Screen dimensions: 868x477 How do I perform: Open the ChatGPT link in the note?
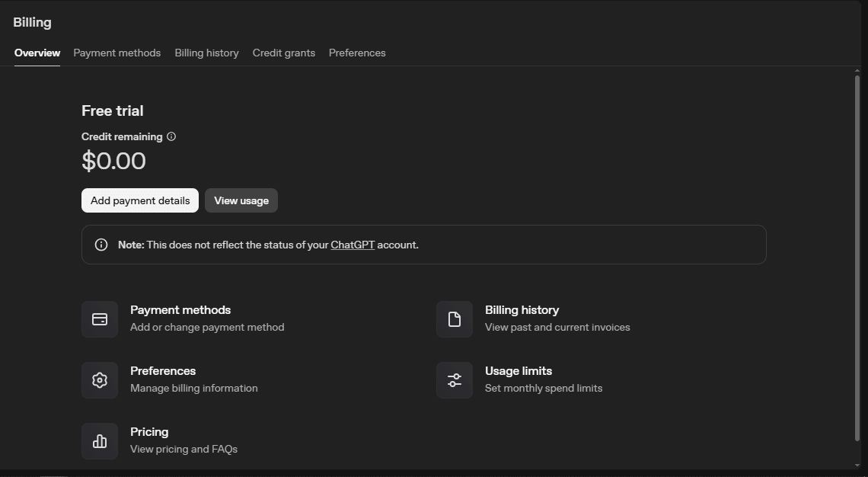[x=352, y=245]
